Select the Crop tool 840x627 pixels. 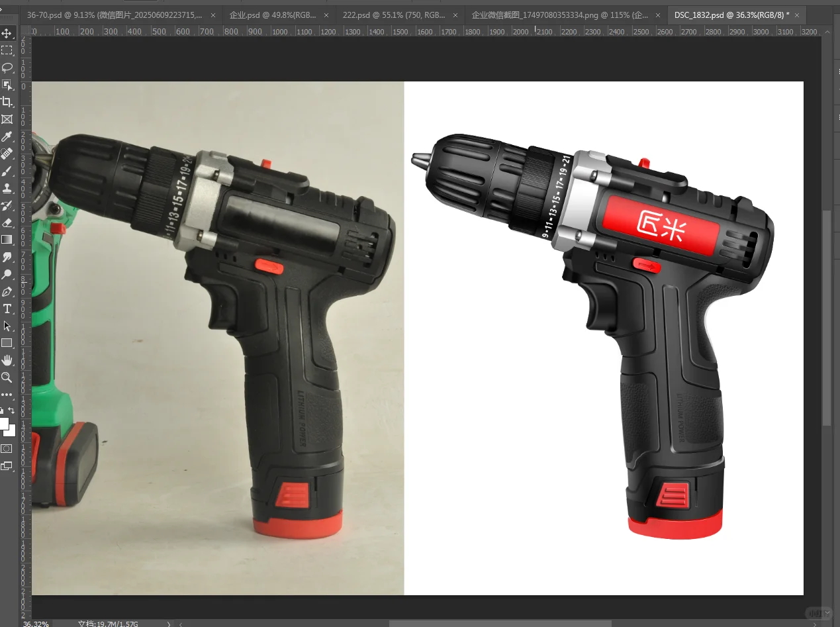point(7,102)
